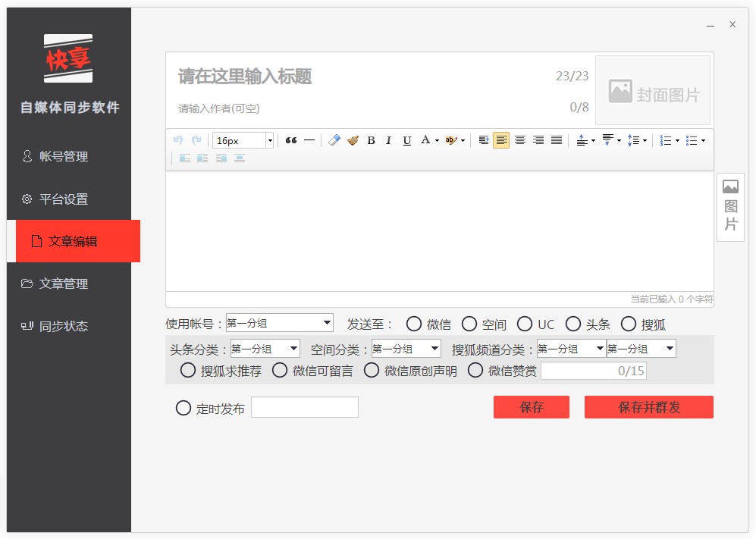Apply underline from the editor toolbar
Image resolution: width=756 pixels, height=539 pixels.
click(x=407, y=140)
